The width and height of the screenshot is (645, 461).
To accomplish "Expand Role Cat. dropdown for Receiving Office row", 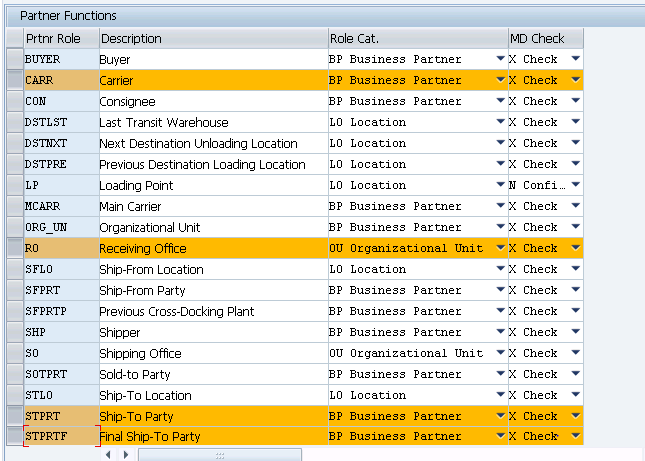I will pos(500,248).
